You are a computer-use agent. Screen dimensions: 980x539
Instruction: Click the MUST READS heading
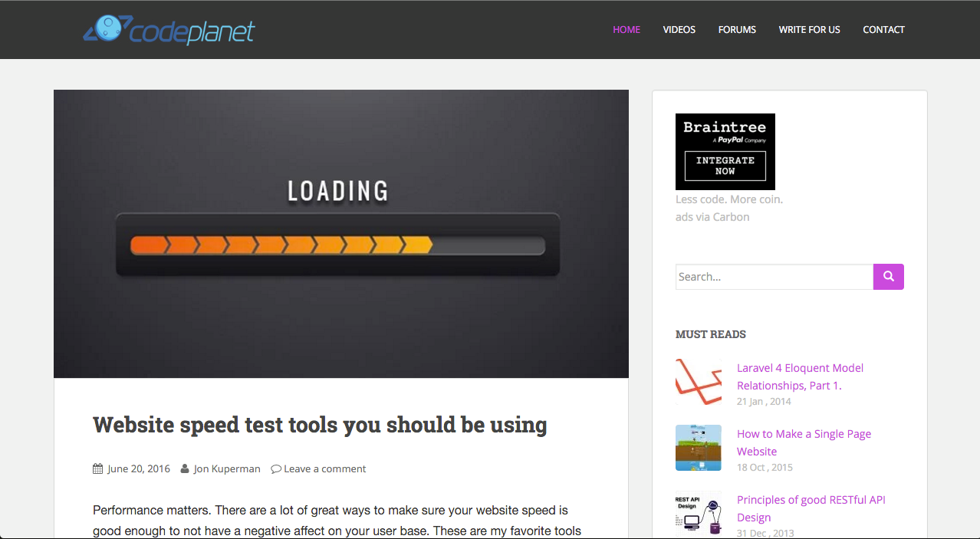pos(711,334)
